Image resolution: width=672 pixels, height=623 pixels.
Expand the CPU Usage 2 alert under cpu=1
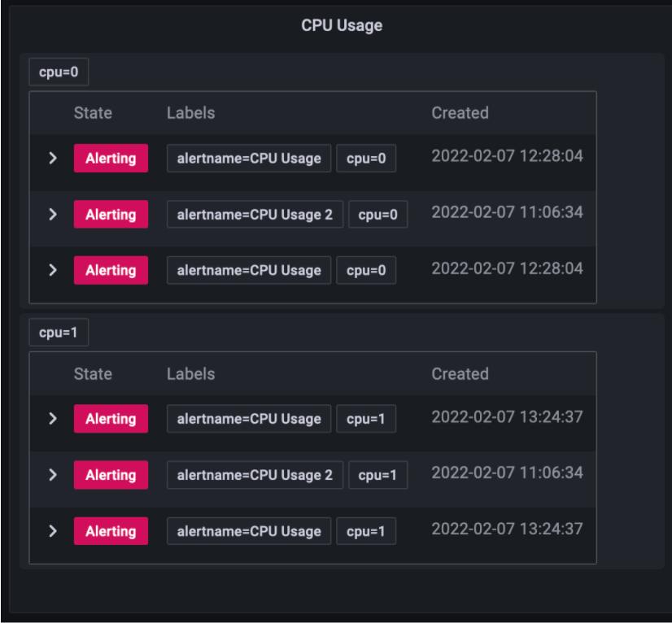coord(53,474)
